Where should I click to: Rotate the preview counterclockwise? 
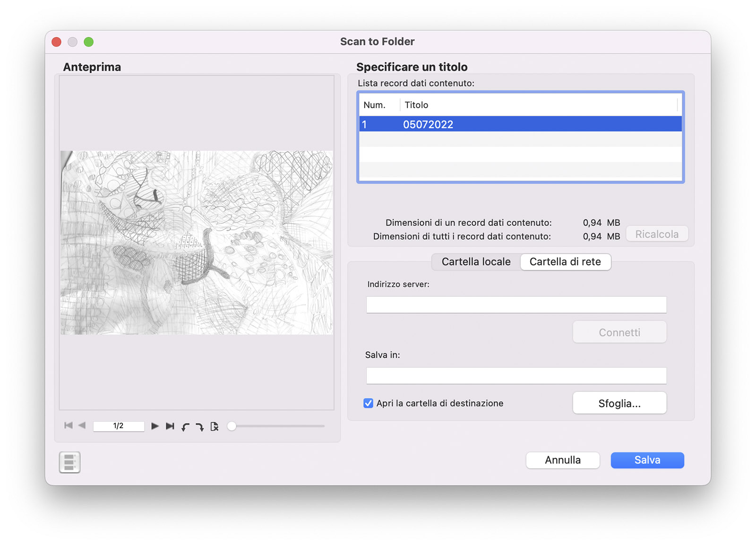185,427
